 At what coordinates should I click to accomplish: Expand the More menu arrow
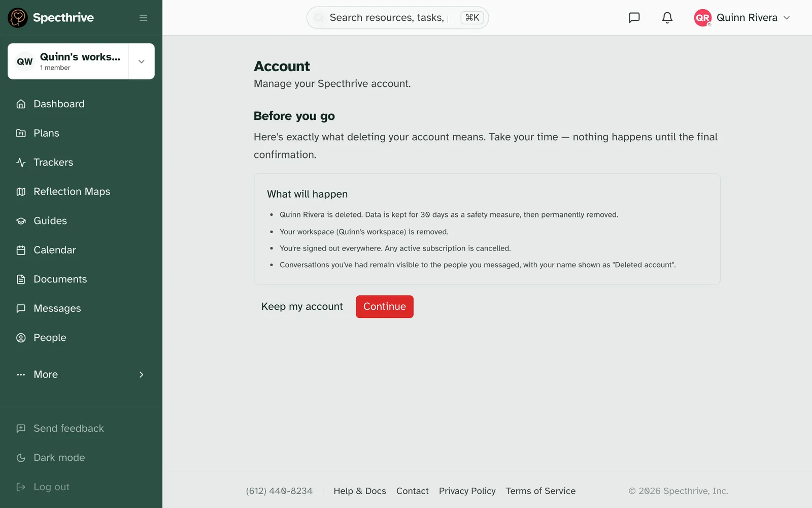[142, 375]
